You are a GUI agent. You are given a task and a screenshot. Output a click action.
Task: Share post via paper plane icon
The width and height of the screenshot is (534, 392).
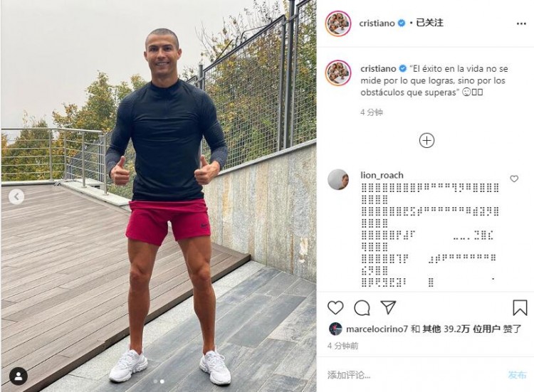(x=388, y=307)
